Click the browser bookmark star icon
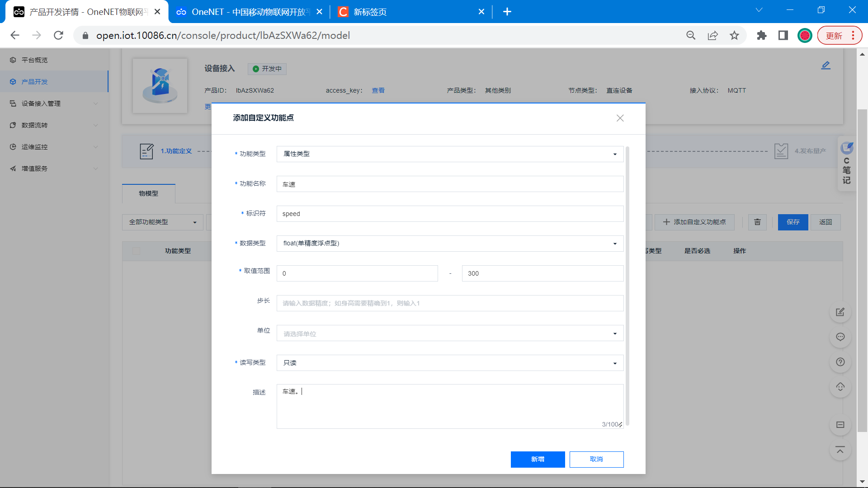The image size is (868, 488). pyautogui.click(x=734, y=36)
